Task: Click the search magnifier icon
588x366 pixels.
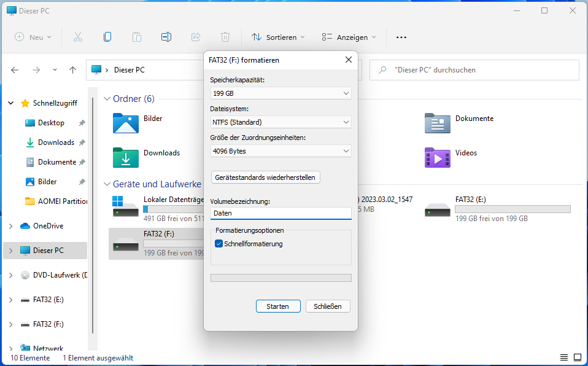Action: pos(382,70)
